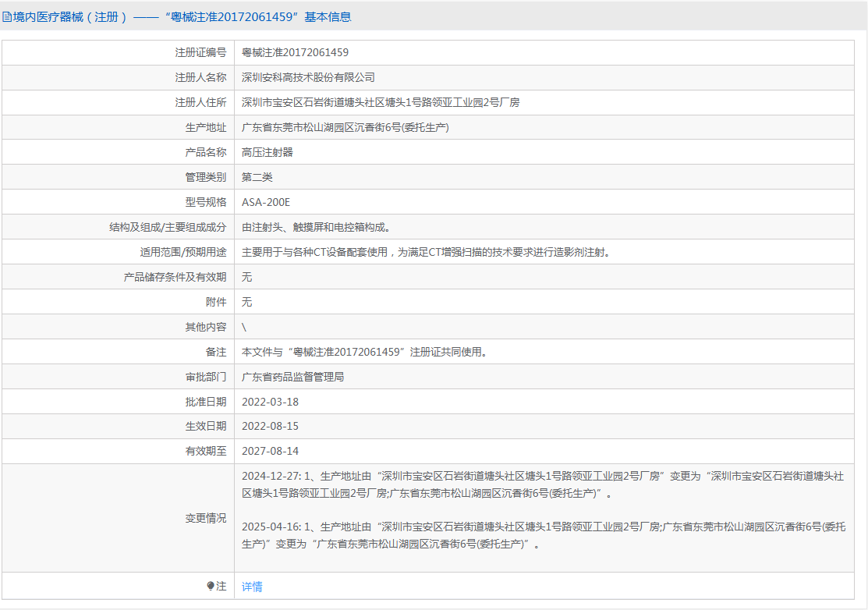Select the 注册证编号 label
This screenshot has height=610, width=868.
[201, 52]
